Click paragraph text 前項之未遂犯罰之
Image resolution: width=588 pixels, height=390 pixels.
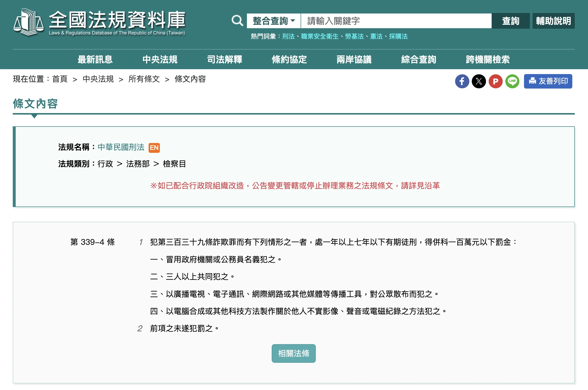[184, 328]
